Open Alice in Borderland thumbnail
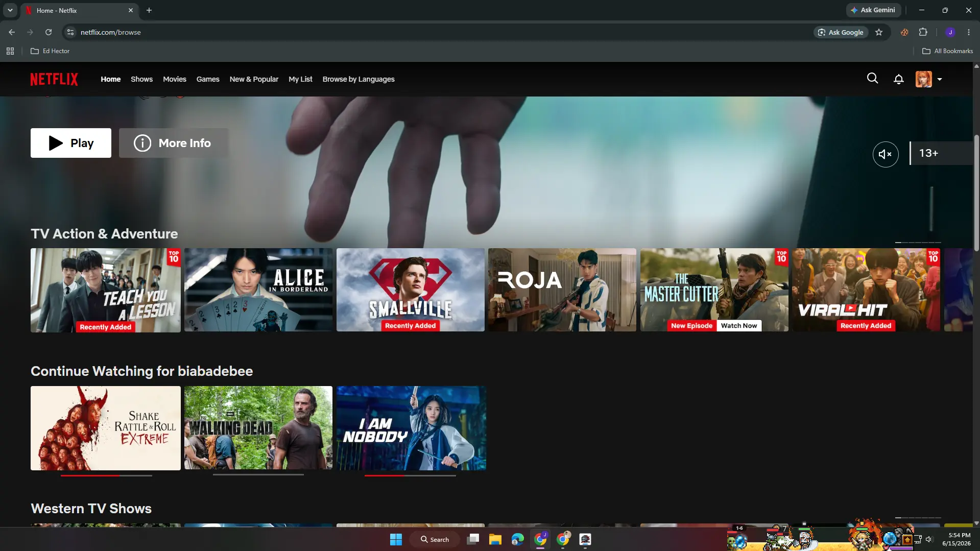Viewport: 980px width, 551px height. pyautogui.click(x=258, y=290)
